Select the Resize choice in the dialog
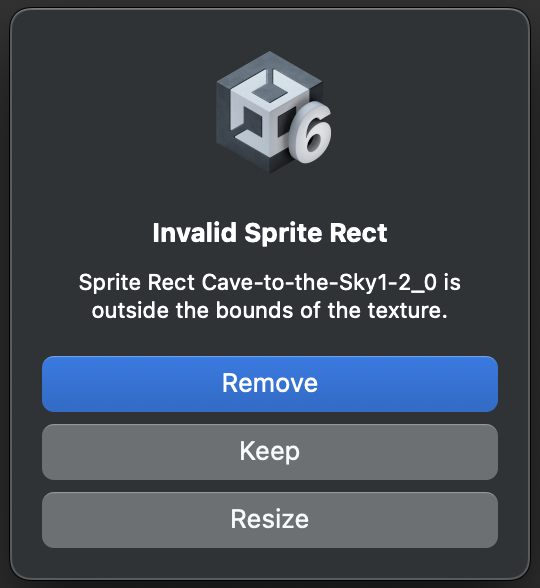The height and width of the screenshot is (588, 540). click(270, 520)
